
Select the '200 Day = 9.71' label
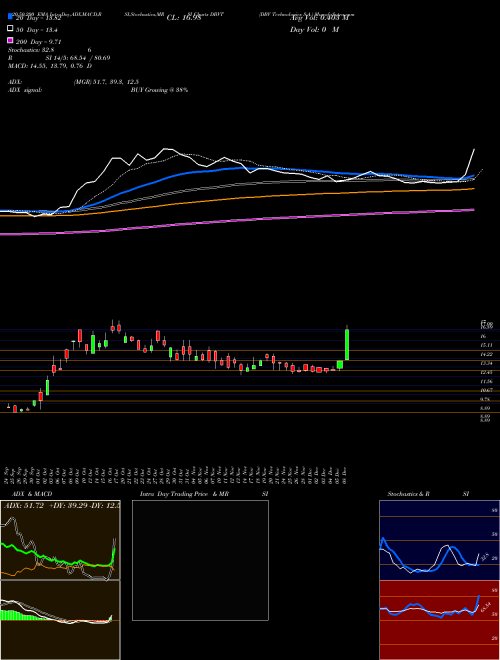point(39,41)
